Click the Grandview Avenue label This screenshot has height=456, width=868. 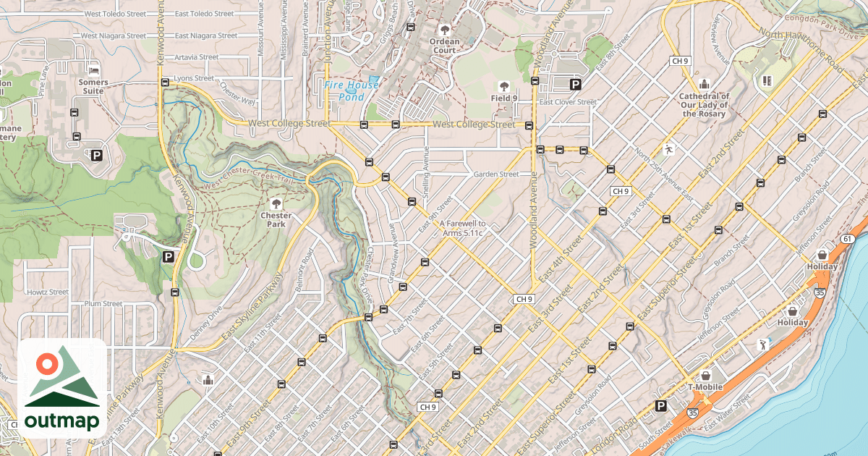(x=393, y=253)
